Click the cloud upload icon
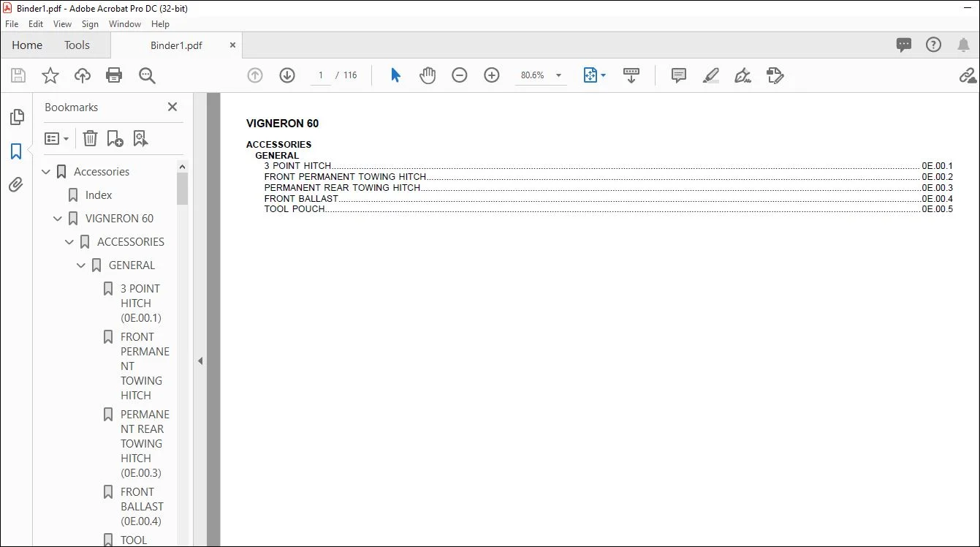This screenshot has height=547, width=980. 83,75
